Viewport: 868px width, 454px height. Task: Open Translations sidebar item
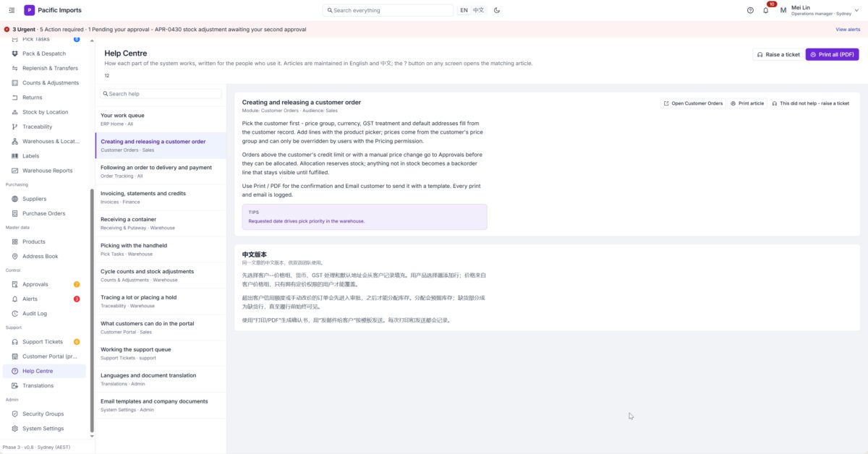[x=44, y=385]
